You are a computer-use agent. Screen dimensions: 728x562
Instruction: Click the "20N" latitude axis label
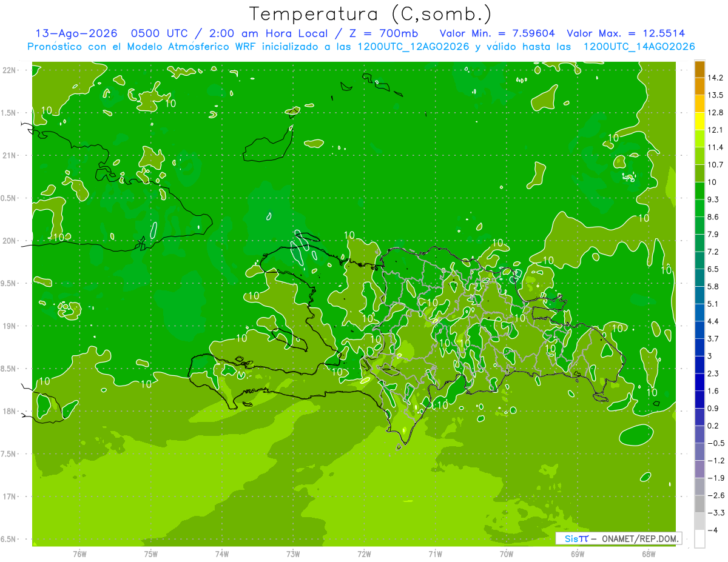9,241
